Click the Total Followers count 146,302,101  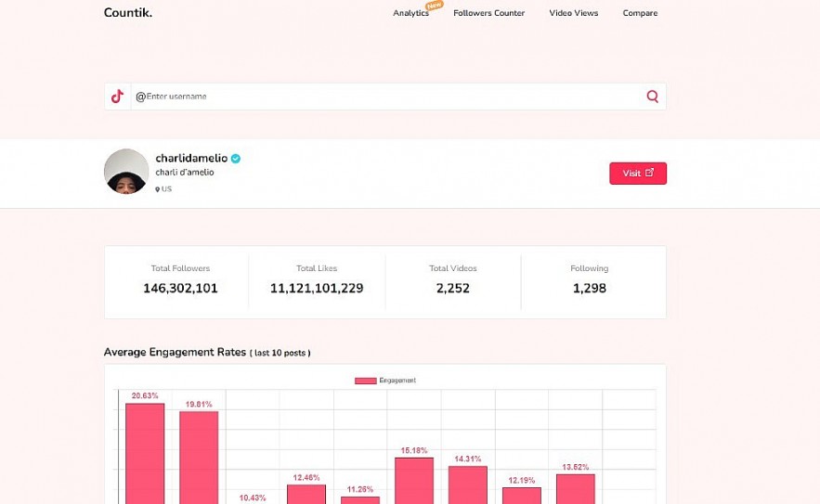pyautogui.click(x=180, y=288)
